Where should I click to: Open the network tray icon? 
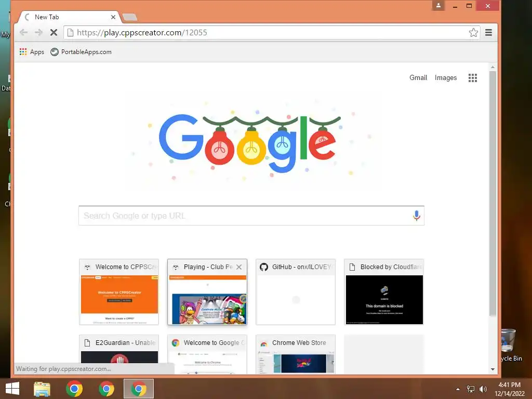pos(471,389)
